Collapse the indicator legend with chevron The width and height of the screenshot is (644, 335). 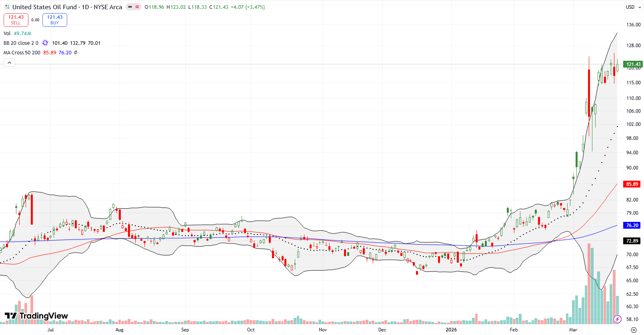[9, 62]
